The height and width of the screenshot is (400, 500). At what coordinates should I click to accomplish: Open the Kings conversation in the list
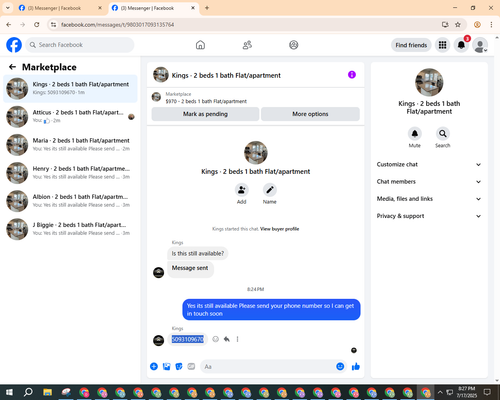[70, 89]
